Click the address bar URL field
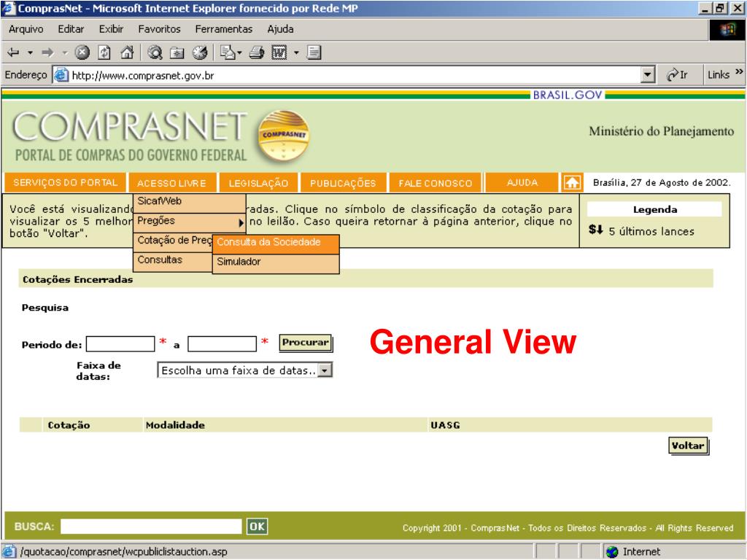Image resolution: width=747 pixels, height=560 pixels. click(354, 75)
